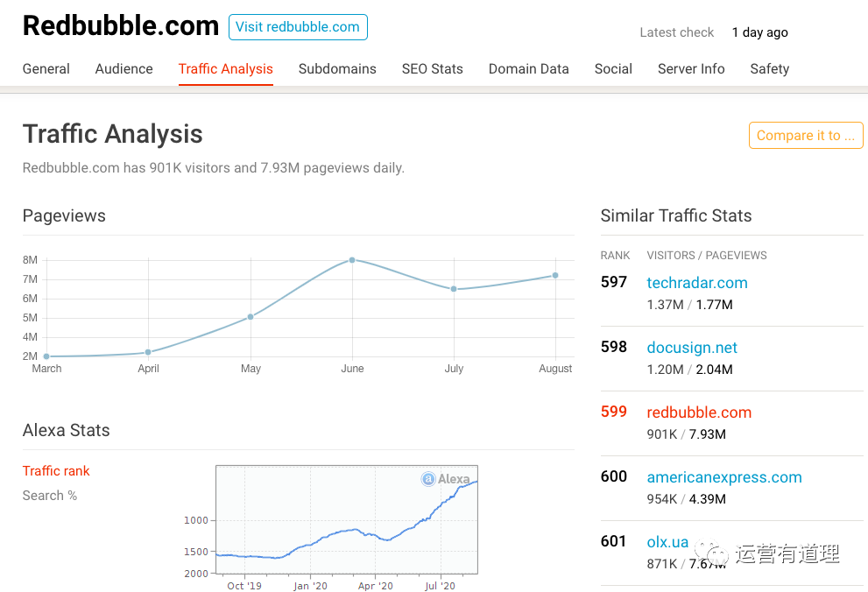Click the June peak data point
Image resolution: width=868 pixels, height=592 pixels.
pyautogui.click(x=352, y=259)
